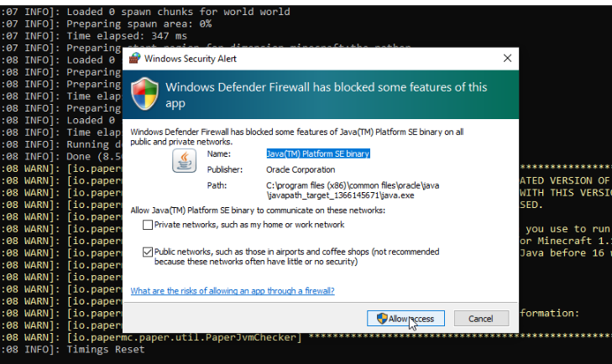Click the "Firewall has blocked some features" banner heading
Image resolution: width=612 pixels, height=364 pixels.
pos(326,95)
